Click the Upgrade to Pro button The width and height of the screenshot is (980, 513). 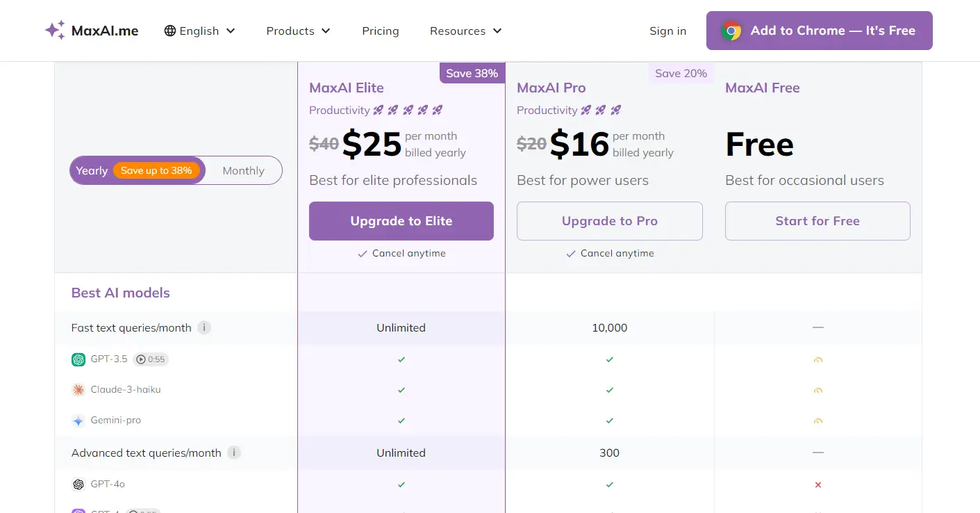[610, 221]
